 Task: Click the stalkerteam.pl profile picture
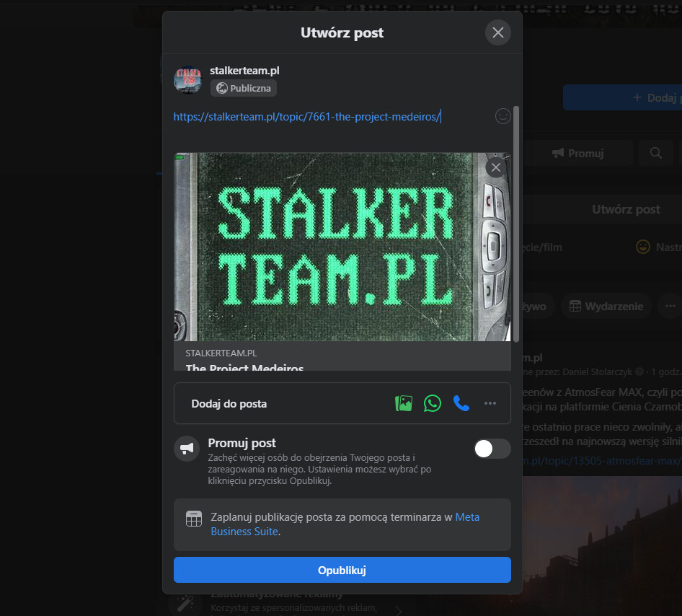[188, 79]
